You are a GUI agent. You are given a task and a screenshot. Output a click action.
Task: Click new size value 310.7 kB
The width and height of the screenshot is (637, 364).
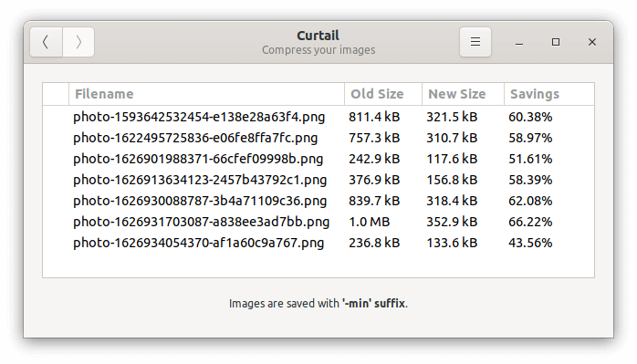click(452, 138)
